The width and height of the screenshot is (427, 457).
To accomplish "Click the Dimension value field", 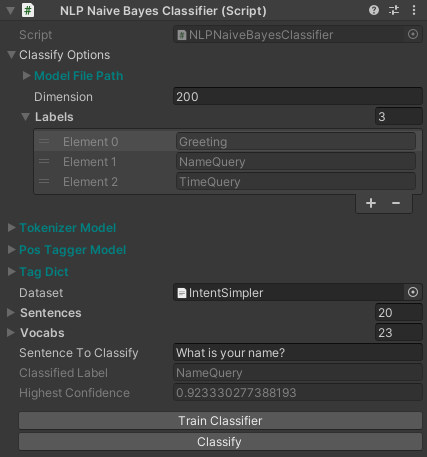I will (x=298, y=97).
